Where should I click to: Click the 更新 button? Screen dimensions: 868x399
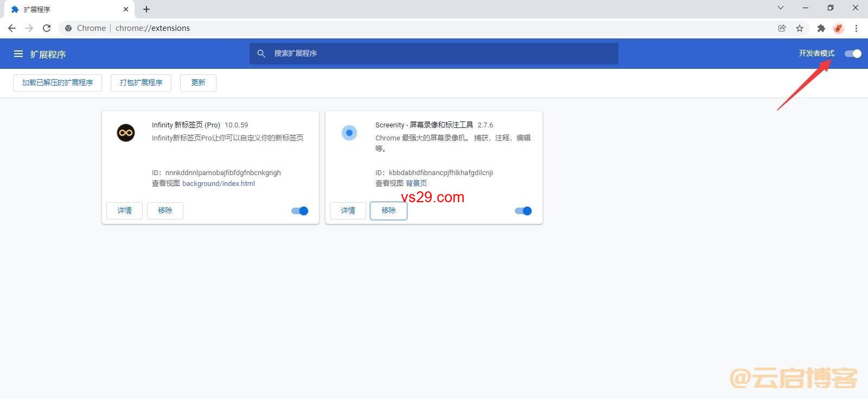point(198,82)
